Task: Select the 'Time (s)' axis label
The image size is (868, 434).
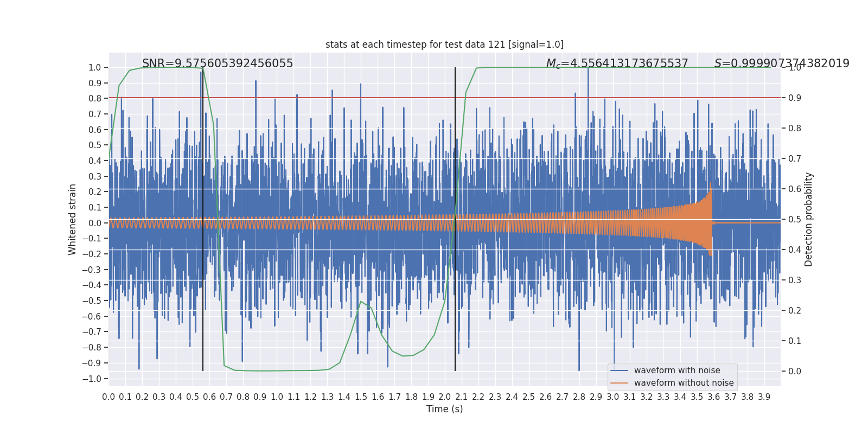Action: [444, 409]
